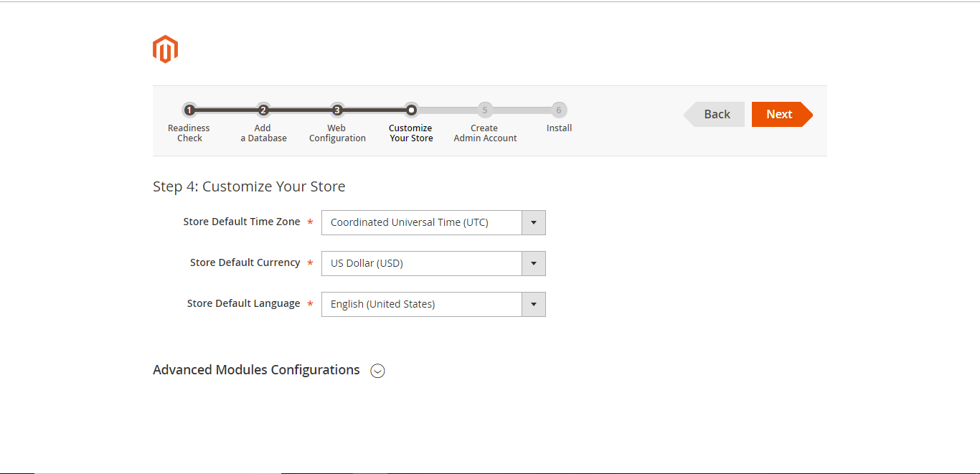
Task: Click the Coordinated Universal Time (UTC) field
Action: [421, 222]
